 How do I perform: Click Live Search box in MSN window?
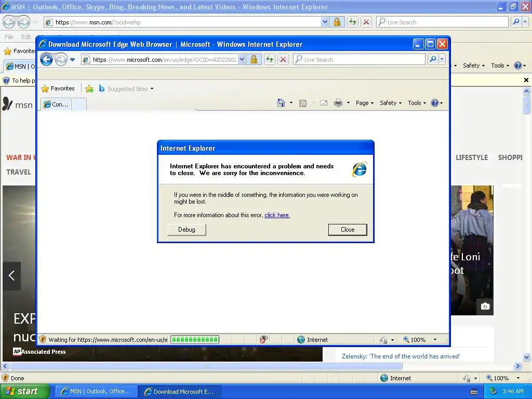pyautogui.click(x=442, y=22)
